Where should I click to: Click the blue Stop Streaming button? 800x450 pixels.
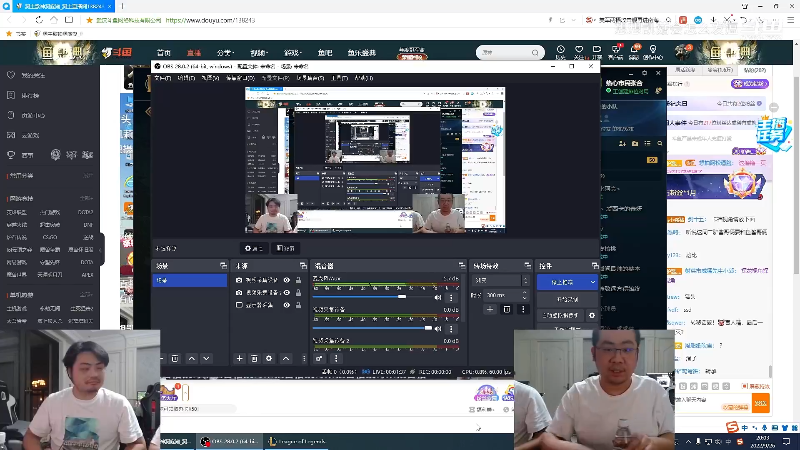562,282
